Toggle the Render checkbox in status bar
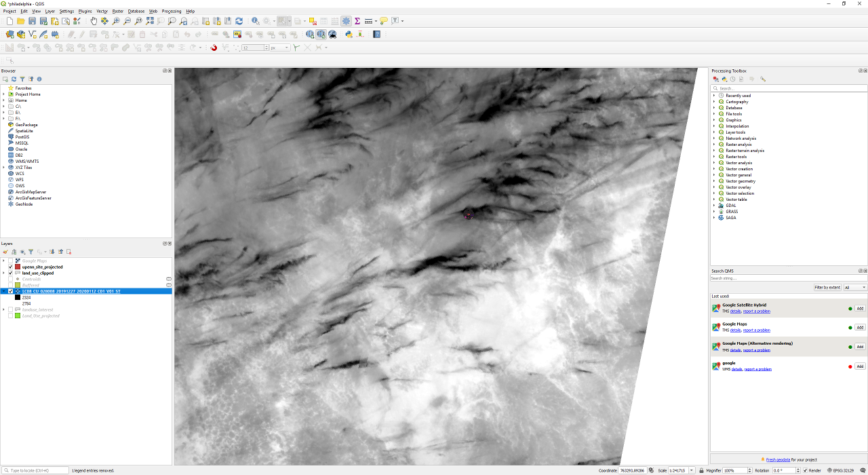This screenshot has width=868, height=475. (x=806, y=470)
